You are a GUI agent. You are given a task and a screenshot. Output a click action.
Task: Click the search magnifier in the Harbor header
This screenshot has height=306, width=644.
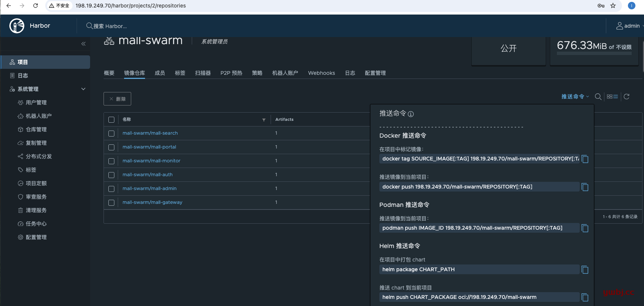click(89, 26)
